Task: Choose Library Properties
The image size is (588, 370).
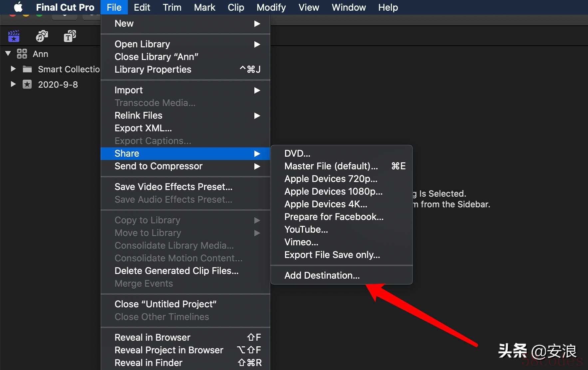Action: (x=185, y=70)
